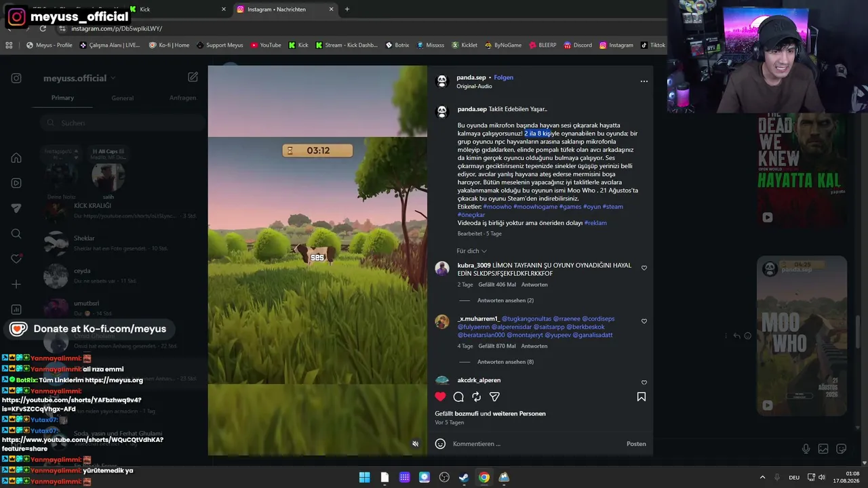Like the comment by akcdrk_alperen

pyautogui.click(x=644, y=383)
